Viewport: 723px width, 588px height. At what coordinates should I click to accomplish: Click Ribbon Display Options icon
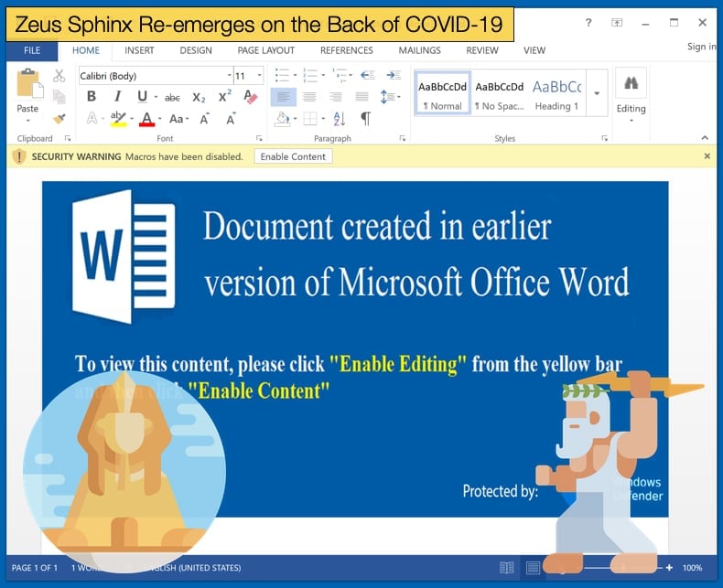pyautogui.click(x=617, y=22)
